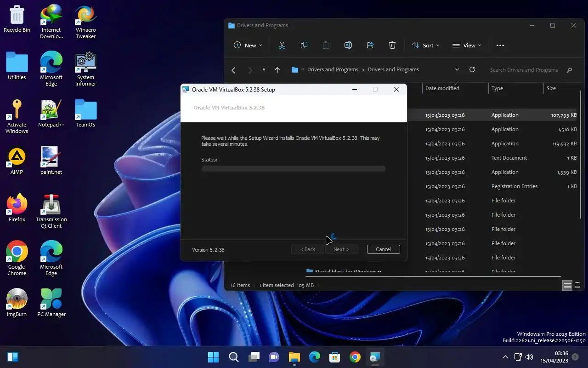This screenshot has width=588, height=368.
Task: Go up one folder level in Explorer
Action: point(277,70)
